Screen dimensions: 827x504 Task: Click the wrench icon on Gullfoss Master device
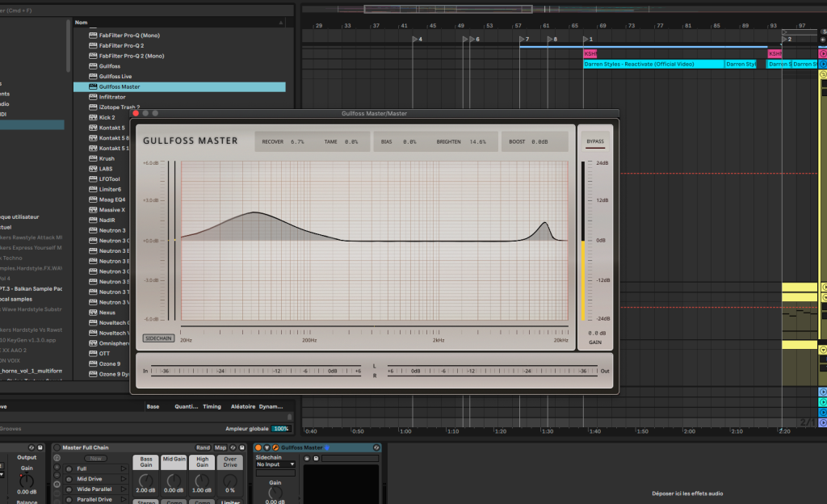[x=275, y=447]
